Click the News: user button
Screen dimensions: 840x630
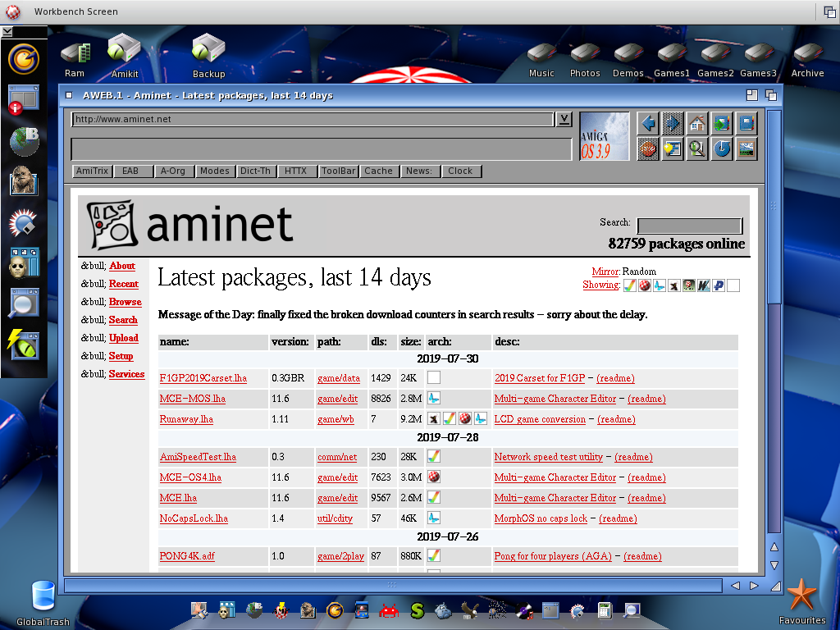tap(419, 171)
